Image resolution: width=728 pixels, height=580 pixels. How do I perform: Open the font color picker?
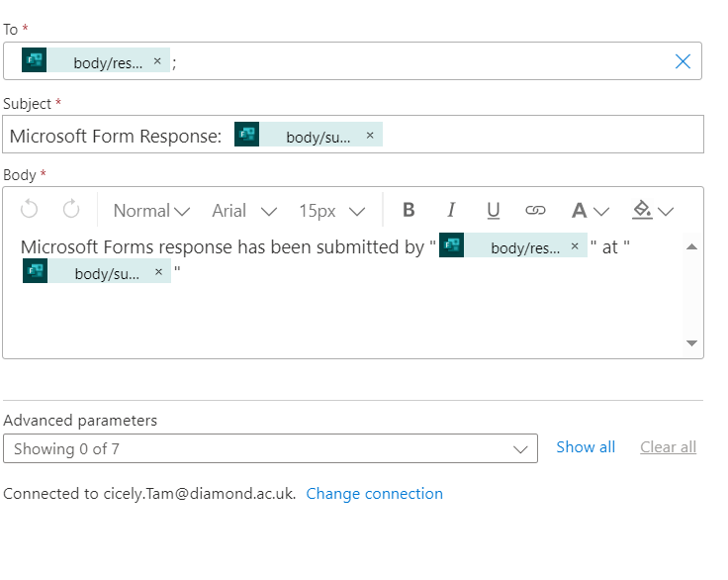click(590, 210)
